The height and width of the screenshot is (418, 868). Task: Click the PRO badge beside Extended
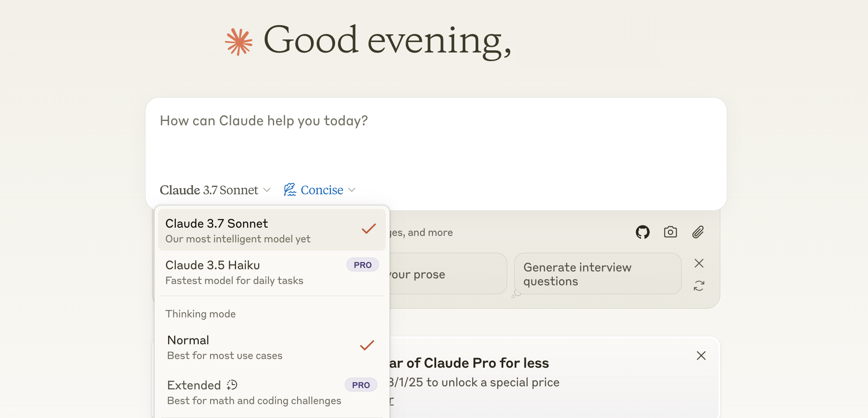click(361, 385)
